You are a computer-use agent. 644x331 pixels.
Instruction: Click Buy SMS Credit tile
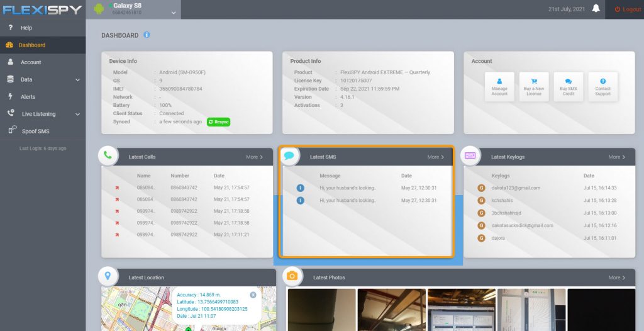pyautogui.click(x=569, y=87)
